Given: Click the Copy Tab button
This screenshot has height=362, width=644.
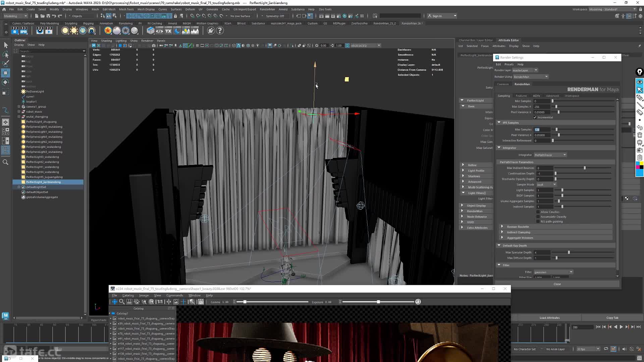Looking at the screenshot, I should click(x=612, y=318).
